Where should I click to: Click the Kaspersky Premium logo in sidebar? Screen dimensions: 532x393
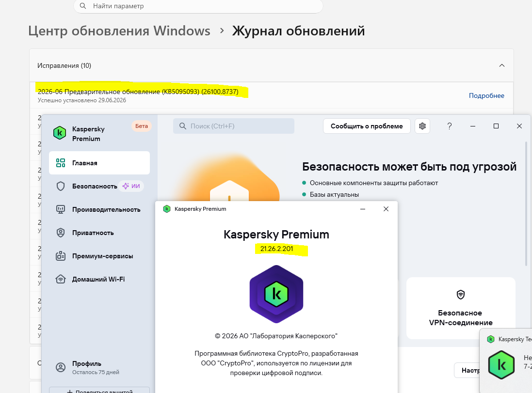pyautogui.click(x=60, y=133)
